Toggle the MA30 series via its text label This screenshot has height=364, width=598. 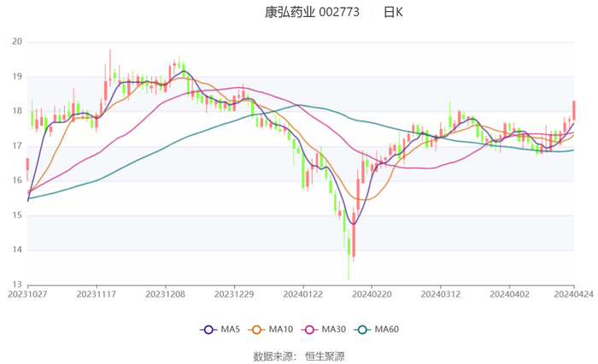click(x=333, y=330)
